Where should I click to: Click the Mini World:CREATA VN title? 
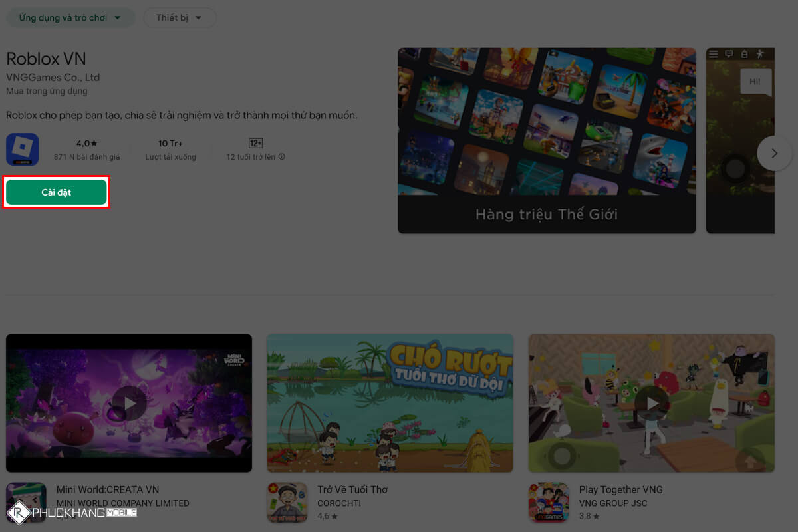point(108,489)
